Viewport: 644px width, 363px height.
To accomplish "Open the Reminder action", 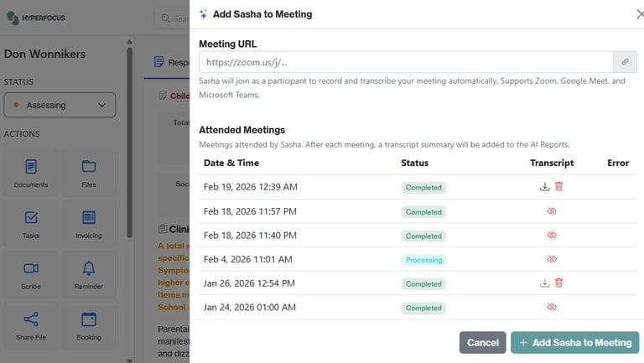I will click(x=89, y=276).
